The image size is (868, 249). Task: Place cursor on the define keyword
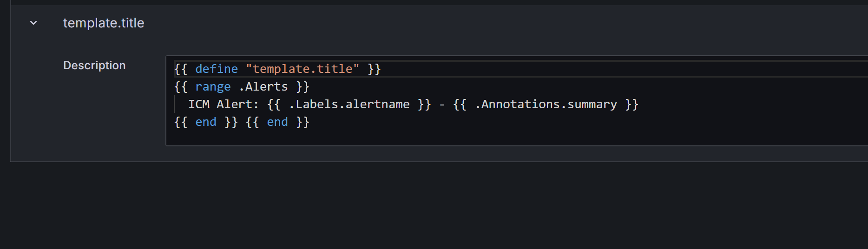pyautogui.click(x=216, y=69)
